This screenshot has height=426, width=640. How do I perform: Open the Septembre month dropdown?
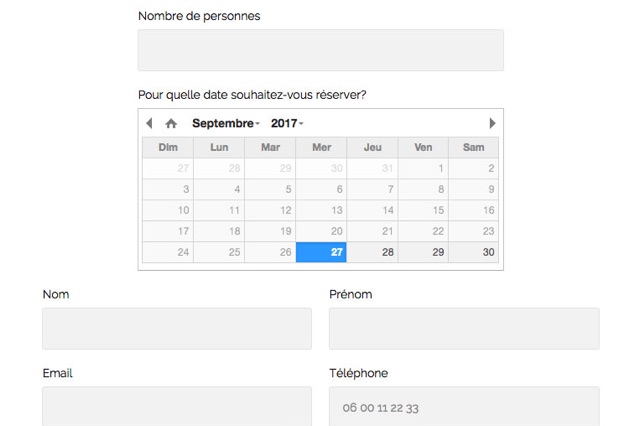[226, 123]
